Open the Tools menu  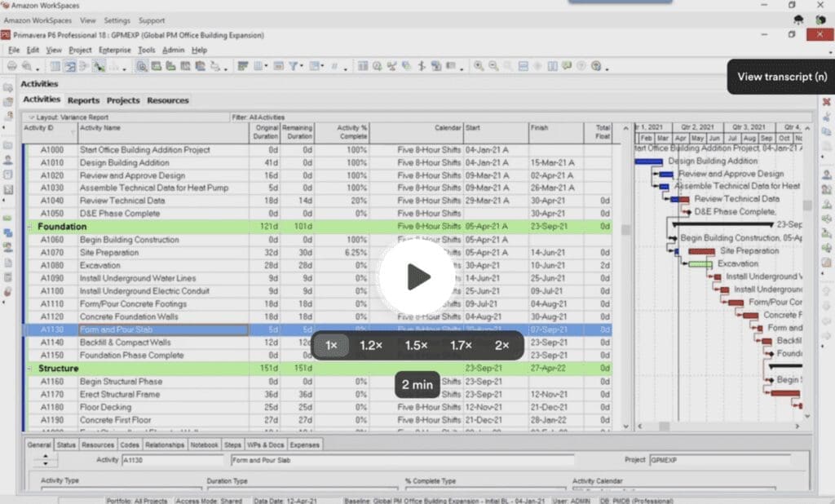click(147, 50)
